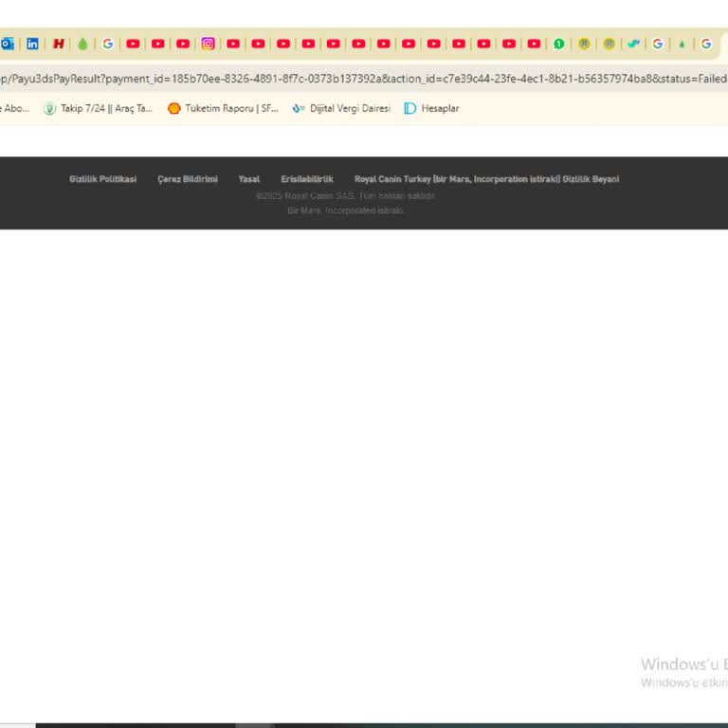Open Erişilebilirlik footer link
The width and height of the screenshot is (728, 728).
307,179
